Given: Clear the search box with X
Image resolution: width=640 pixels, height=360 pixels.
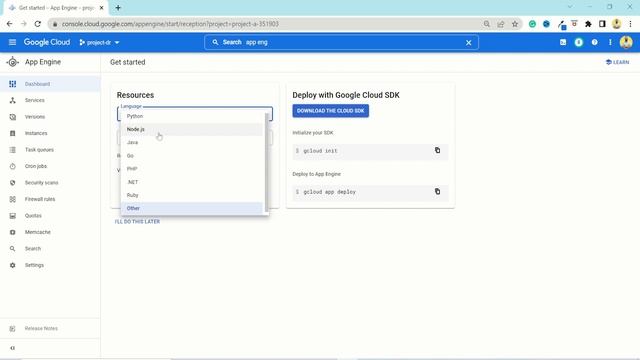Looking at the screenshot, I should 469,42.
